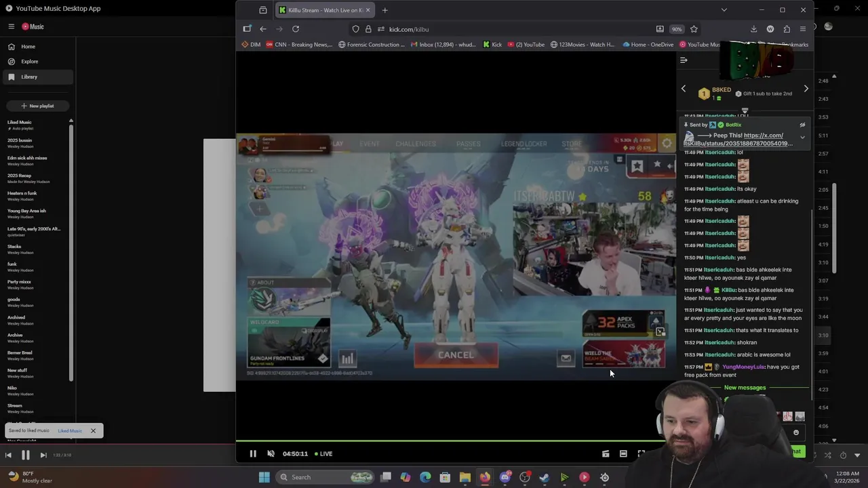Collapse the Kick chat panel
The height and width of the screenshot is (488, 868).
click(684, 60)
